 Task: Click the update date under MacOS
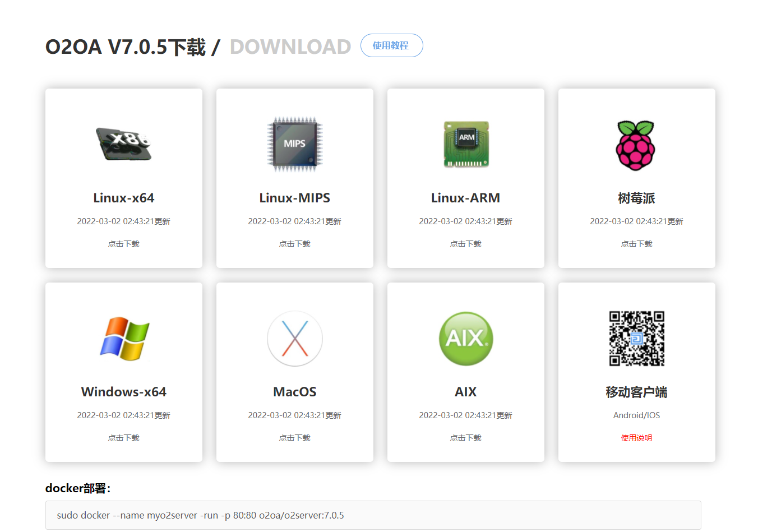click(x=295, y=415)
